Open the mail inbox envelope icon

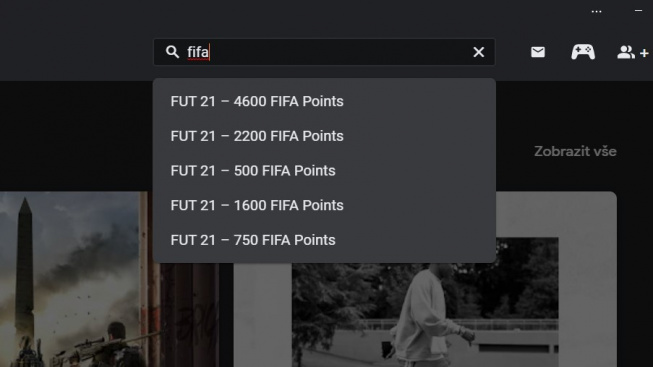click(x=538, y=52)
